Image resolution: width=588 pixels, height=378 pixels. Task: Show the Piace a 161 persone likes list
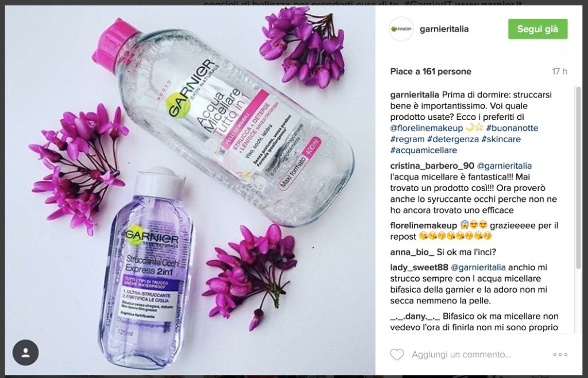[431, 71]
